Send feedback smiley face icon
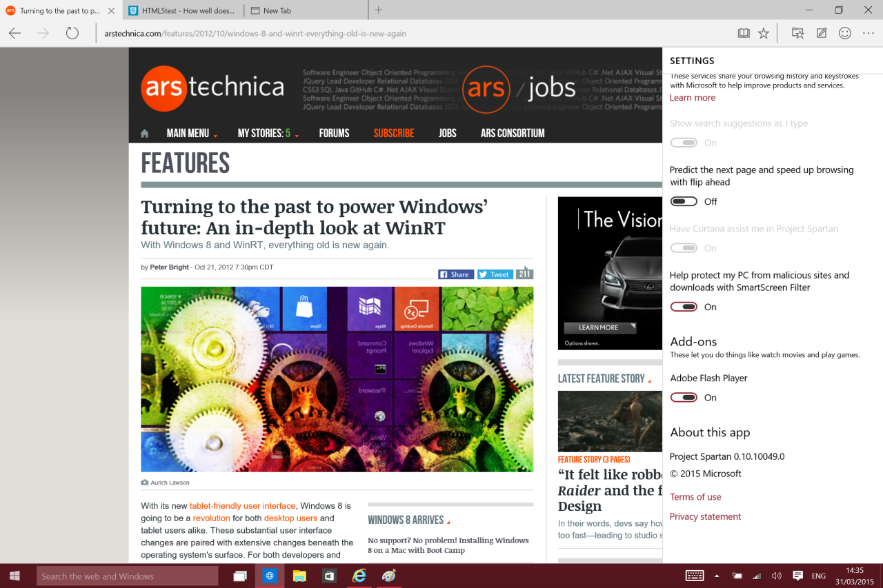Viewport: 883px width, 588px height. tap(844, 33)
